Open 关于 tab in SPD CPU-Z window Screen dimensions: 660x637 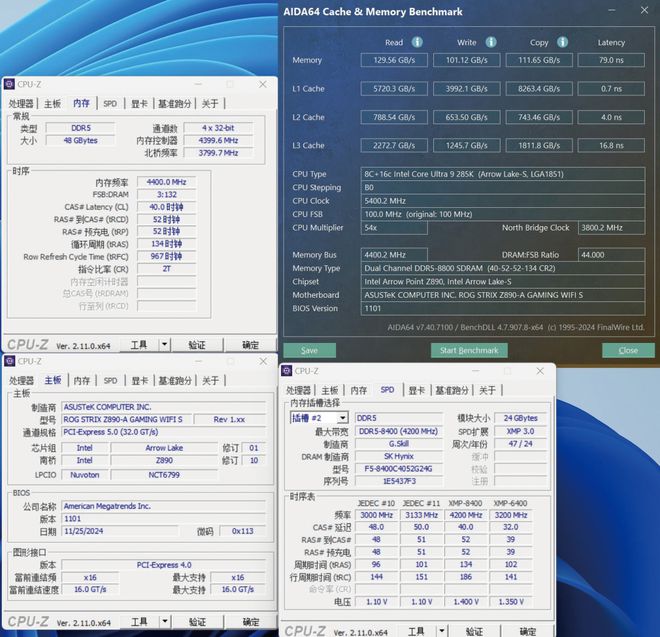(487, 390)
